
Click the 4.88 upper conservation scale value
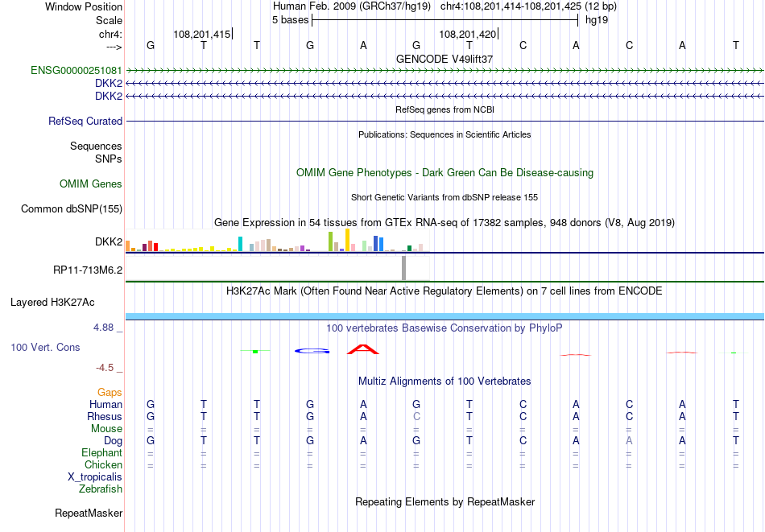(x=103, y=328)
